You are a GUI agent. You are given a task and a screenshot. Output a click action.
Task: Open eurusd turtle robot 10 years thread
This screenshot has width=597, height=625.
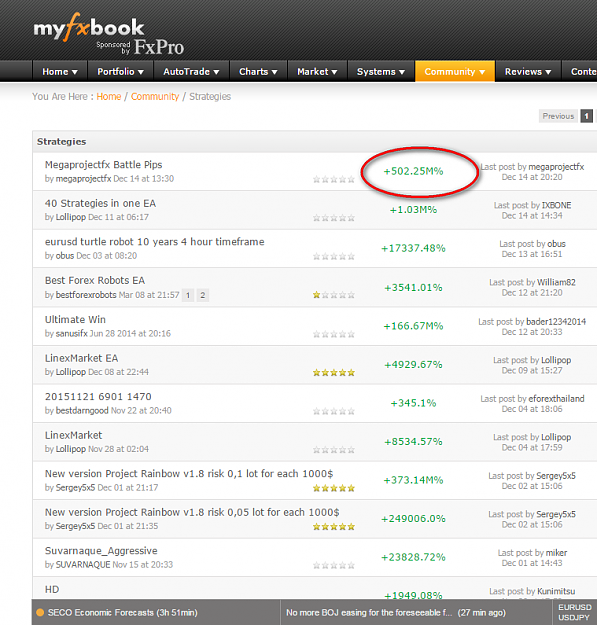[x=155, y=242]
